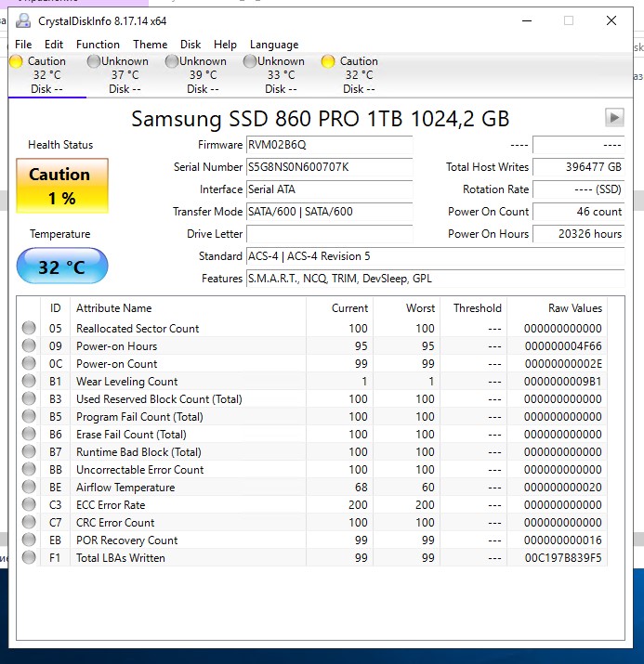Click the Current column header
The image size is (644, 664).
(339, 308)
